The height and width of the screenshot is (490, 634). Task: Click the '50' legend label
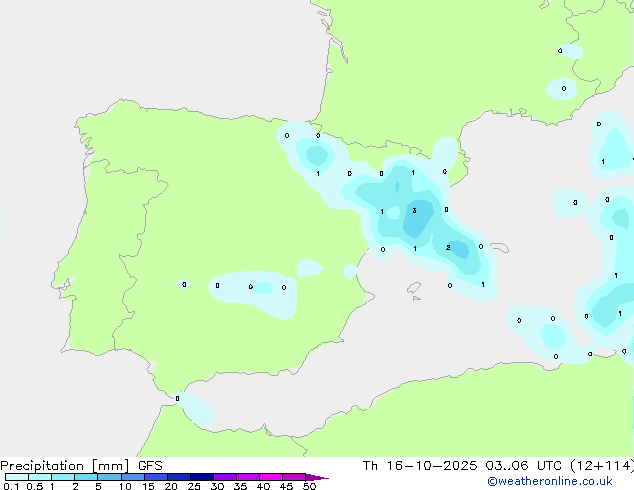(x=309, y=486)
